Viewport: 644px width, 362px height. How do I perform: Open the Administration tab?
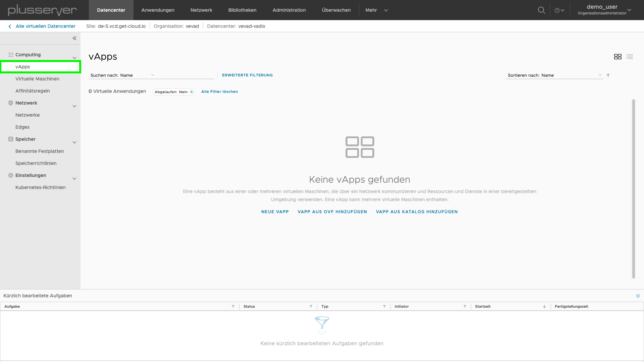[x=289, y=10]
